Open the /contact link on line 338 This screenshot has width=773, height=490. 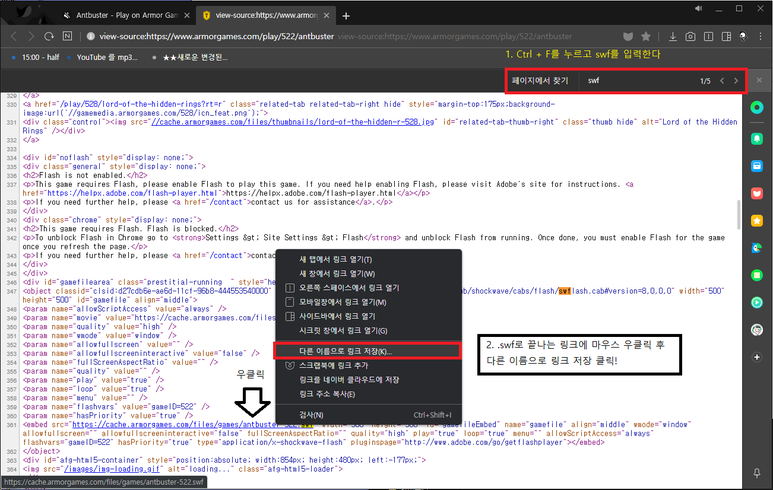tap(227, 202)
